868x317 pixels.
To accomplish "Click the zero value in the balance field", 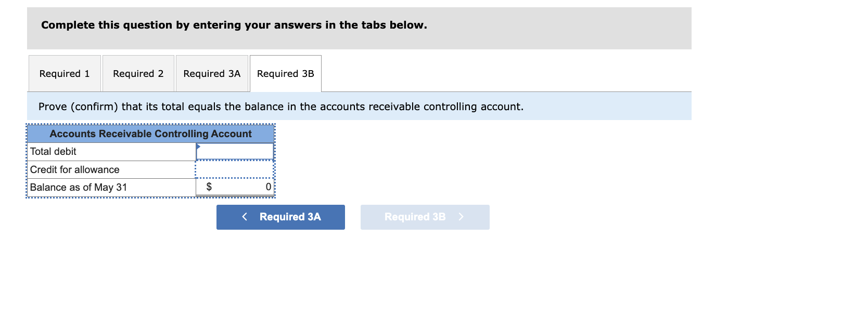I will click(x=267, y=187).
